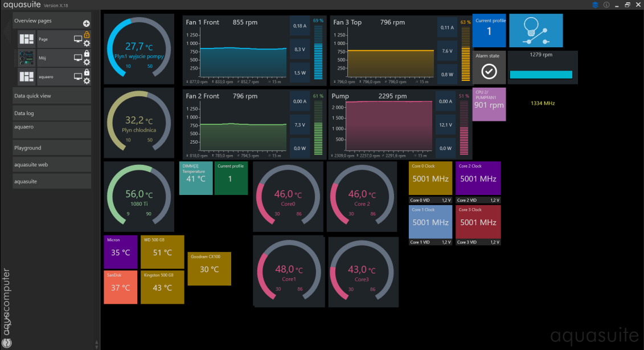Click the Fan 3 Top rpm chart
The image size is (644, 350).
pyautogui.click(x=391, y=54)
